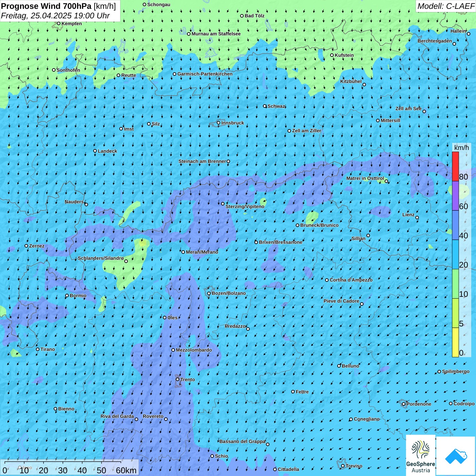The image size is (476, 476).
Task: Click the 'Bruneck/Brunico' label
Action: tap(319, 225)
